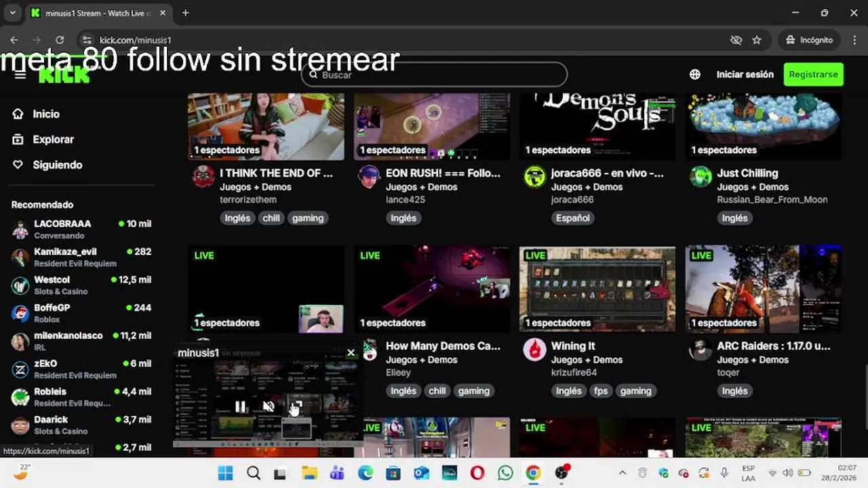Pause the minusis1 mini player

click(x=240, y=407)
